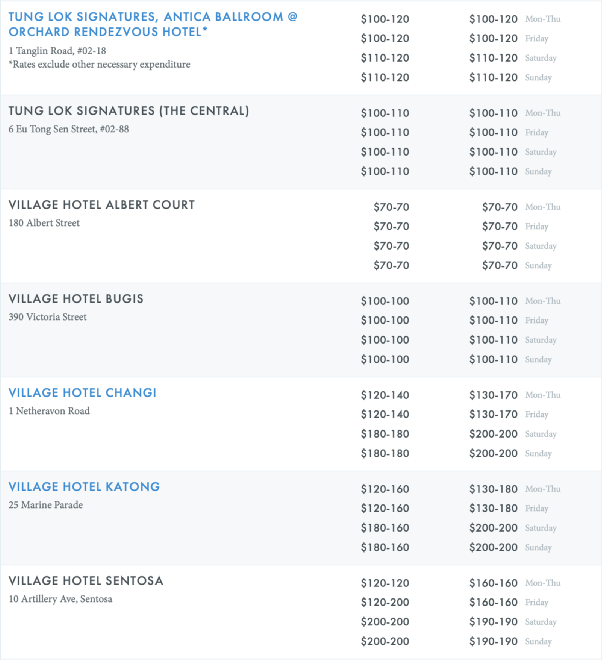Click Village Hotel Katong Mon-Thu $130-180 rate
Viewport: 602px width, 660px height.
click(x=493, y=489)
